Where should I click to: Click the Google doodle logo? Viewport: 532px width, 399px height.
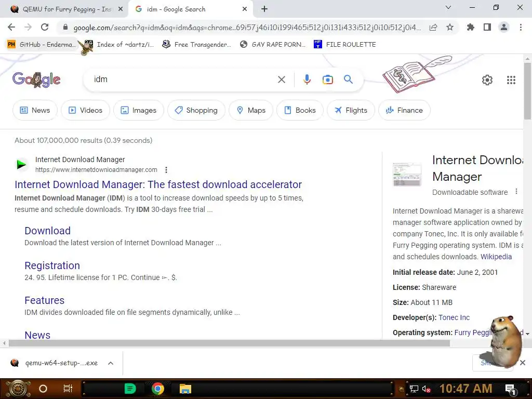36,79
